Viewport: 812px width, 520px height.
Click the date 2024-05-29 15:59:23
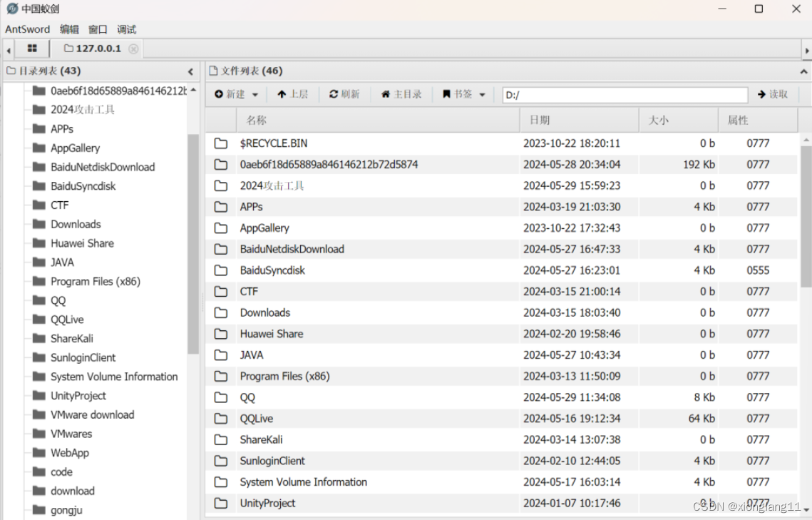point(572,186)
